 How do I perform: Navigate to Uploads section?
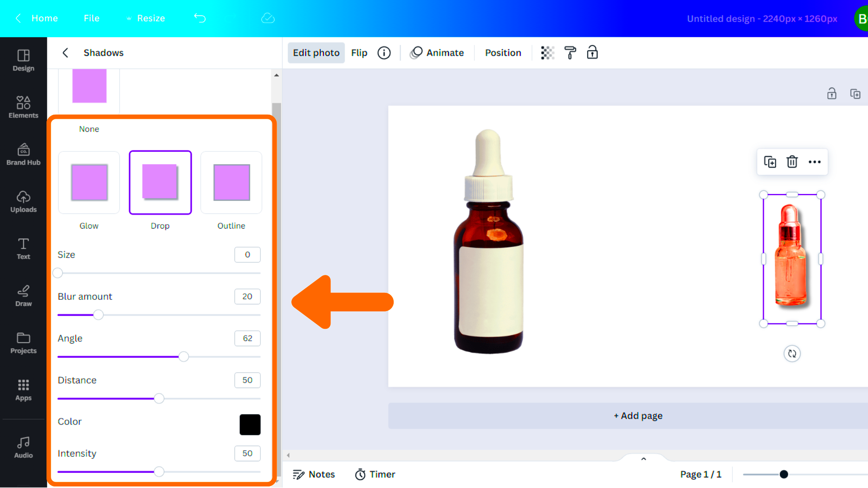coord(23,201)
